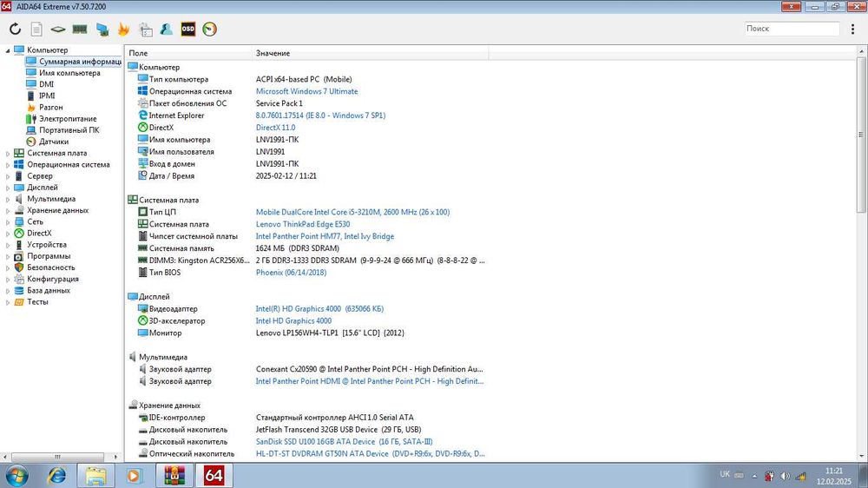Click the Internet Explorer row icon
Screen dimensions: 868x488
click(x=143, y=115)
